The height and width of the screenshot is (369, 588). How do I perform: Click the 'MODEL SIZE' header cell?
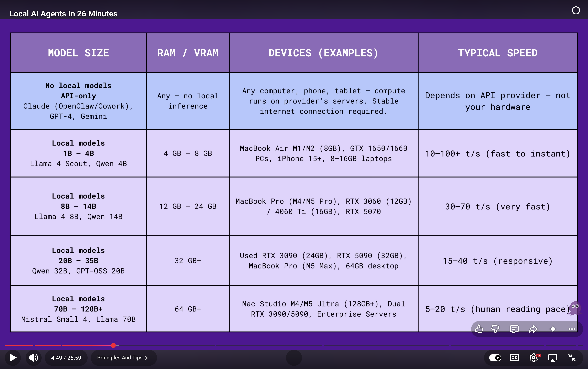tap(78, 53)
